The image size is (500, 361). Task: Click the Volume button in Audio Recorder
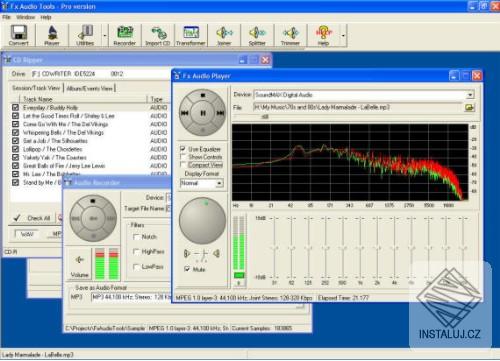pyautogui.click(x=79, y=265)
